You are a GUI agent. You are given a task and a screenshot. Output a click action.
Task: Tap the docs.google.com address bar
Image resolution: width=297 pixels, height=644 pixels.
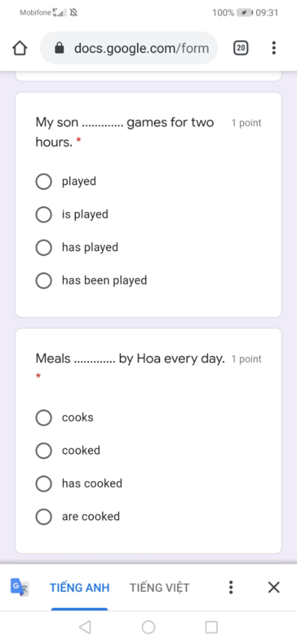[128, 48]
